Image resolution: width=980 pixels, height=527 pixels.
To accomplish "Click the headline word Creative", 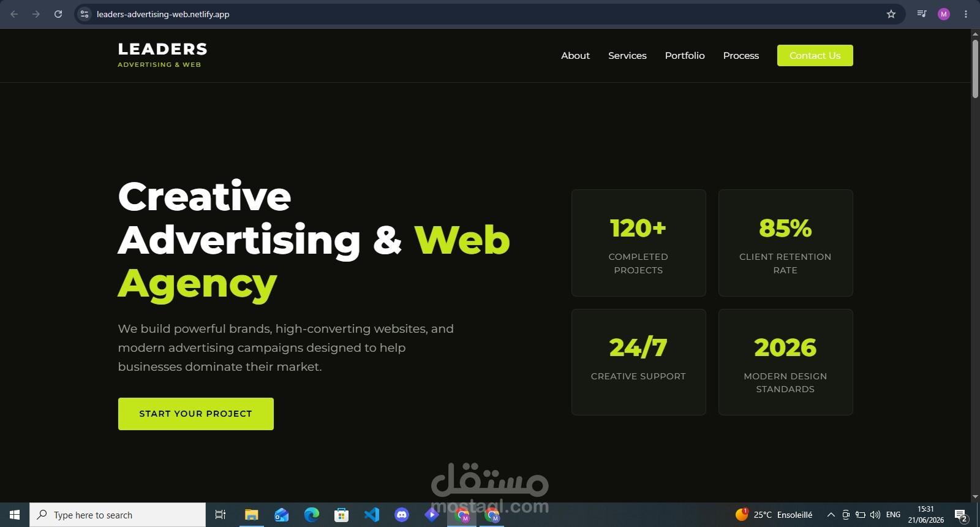I will (x=205, y=197).
